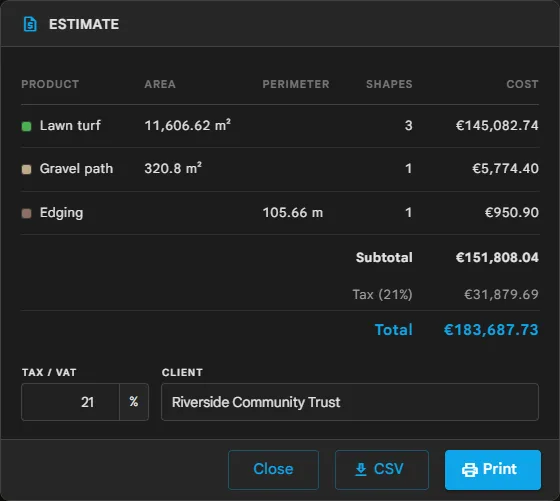The width and height of the screenshot is (560, 501).
Task: Click the AREA column header
Action: tap(160, 84)
